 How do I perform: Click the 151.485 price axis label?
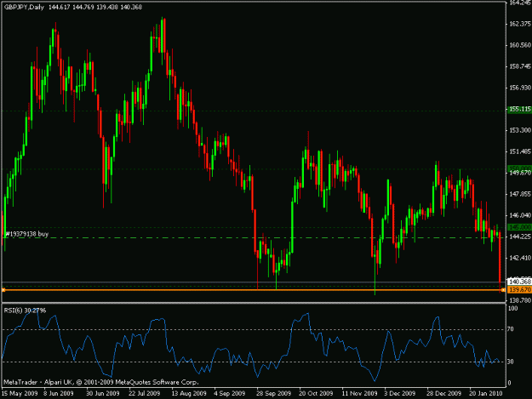tap(520, 151)
